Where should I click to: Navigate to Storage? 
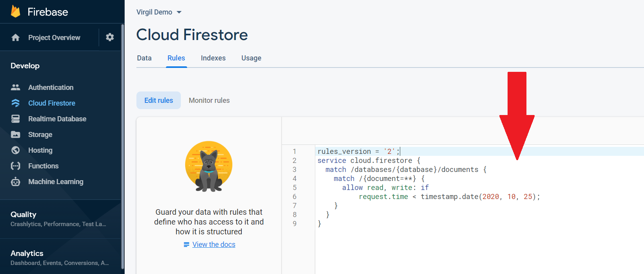[x=40, y=134]
